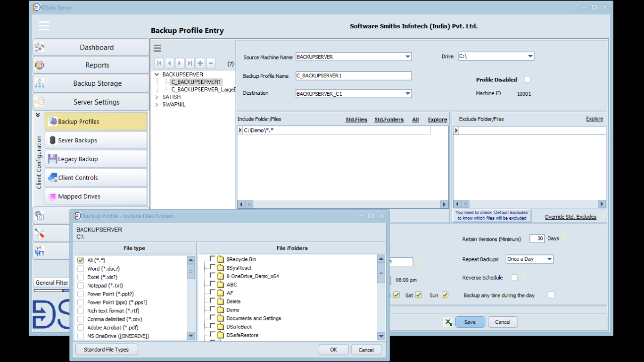Click the Include list horizontal scrollbar
Viewport: 644px width, 362px height.
343,204
